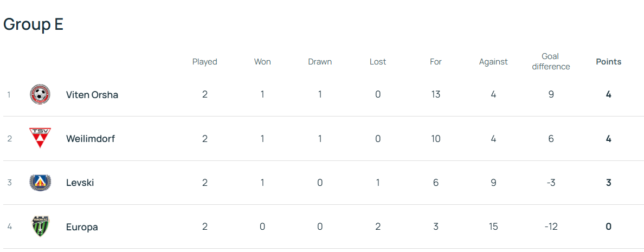Click the Drawn column header
Viewport: 644px width, 252px height.
(320, 62)
